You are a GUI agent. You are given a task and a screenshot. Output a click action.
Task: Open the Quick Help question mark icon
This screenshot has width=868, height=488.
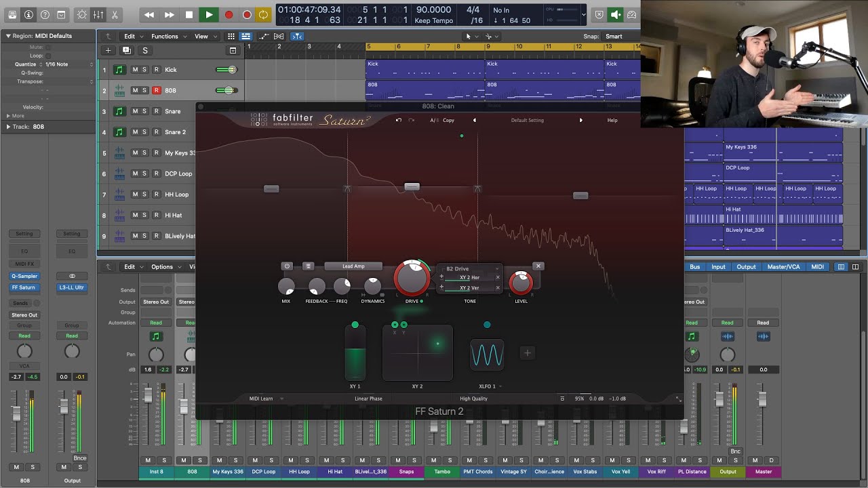click(45, 14)
